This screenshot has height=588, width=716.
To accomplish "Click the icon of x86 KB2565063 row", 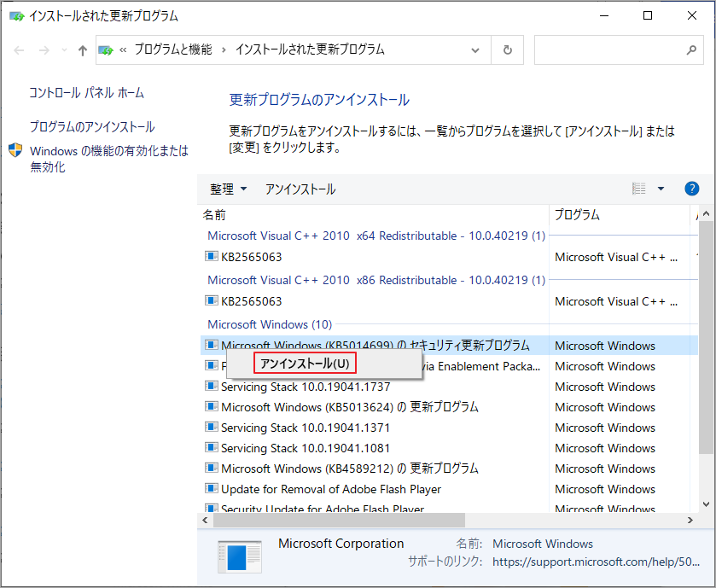I will 211,300.
